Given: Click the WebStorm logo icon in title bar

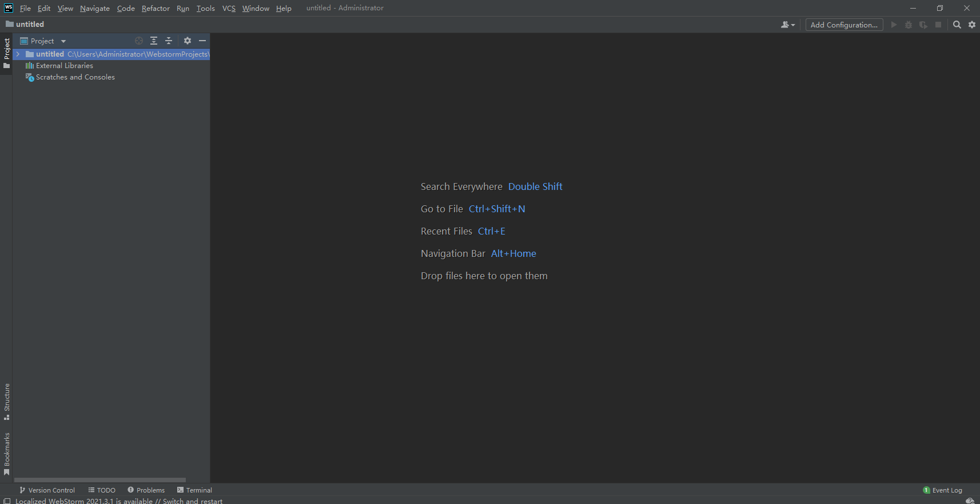Looking at the screenshot, I should click(x=9, y=8).
